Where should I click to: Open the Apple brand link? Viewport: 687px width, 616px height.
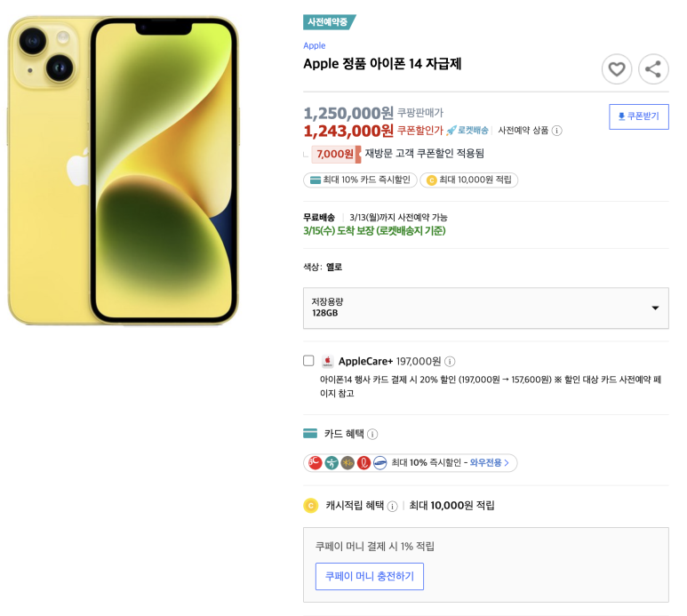point(314,45)
